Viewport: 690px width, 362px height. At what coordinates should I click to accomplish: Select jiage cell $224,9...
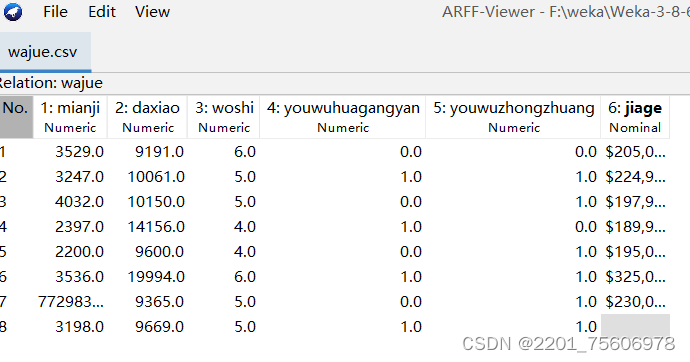coord(635,177)
